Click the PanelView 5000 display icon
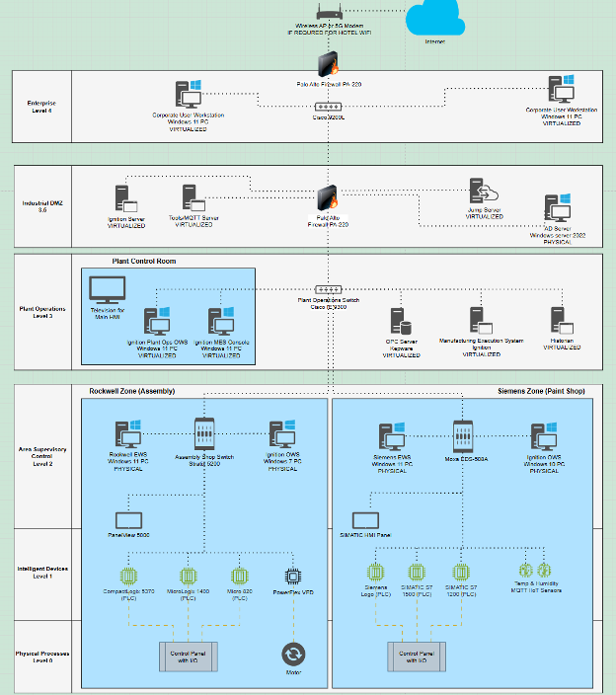 [x=128, y=519]
